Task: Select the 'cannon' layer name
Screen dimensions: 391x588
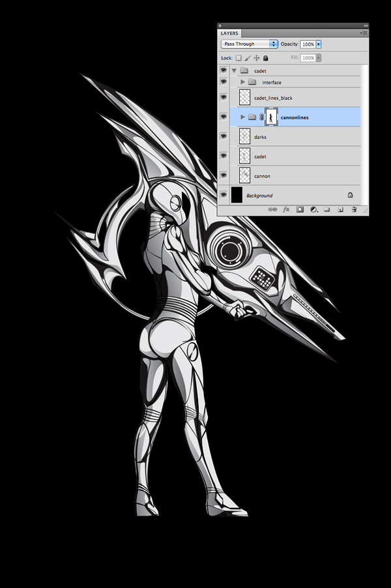Action: click(x=262, y=176)
